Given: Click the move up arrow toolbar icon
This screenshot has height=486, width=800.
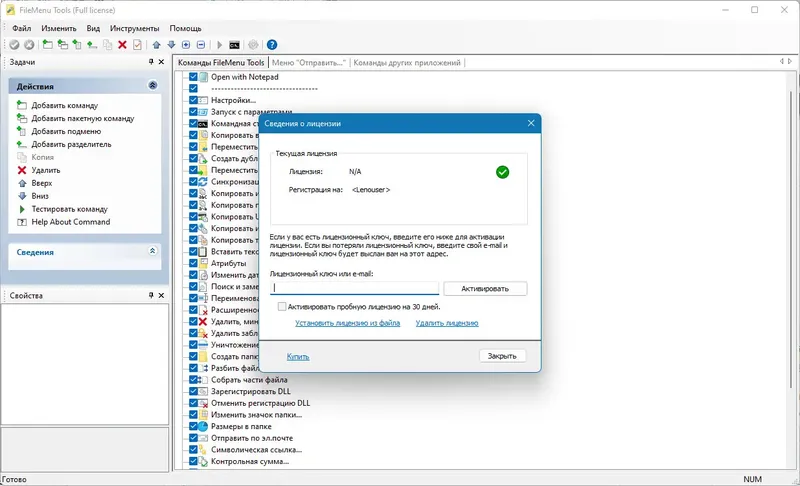Looking at the screenshot, I should click(x=156, y=45).
